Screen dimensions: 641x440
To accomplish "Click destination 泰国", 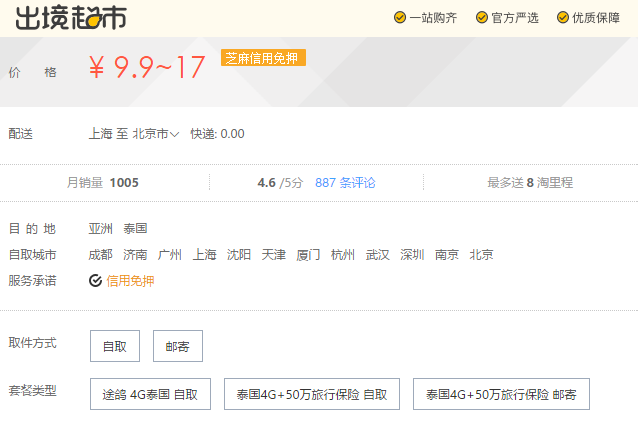I will coord(135,228).
